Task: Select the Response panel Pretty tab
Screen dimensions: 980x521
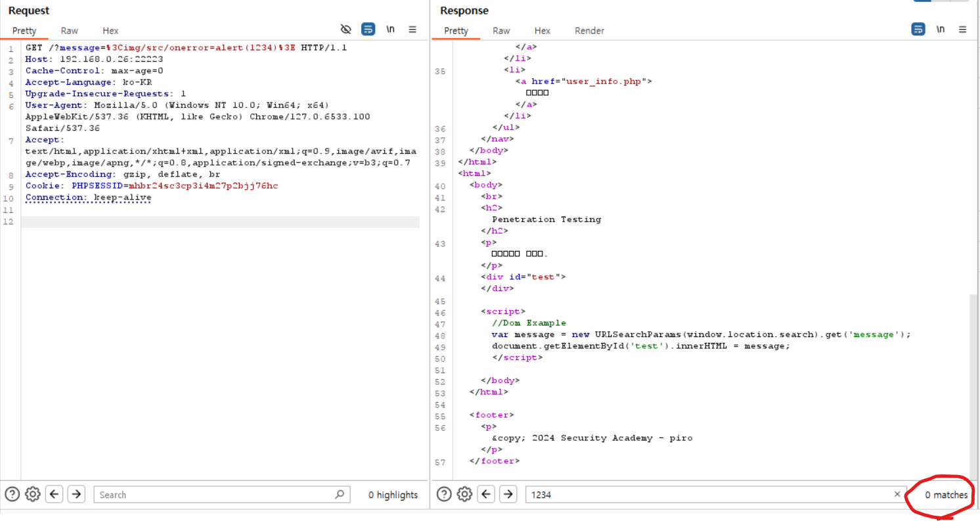Action: tap(456, 30)
